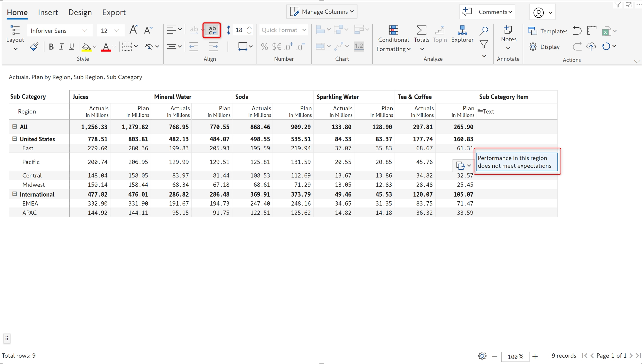Image resolution: width=642 pixels, height=364 pixels.
Task: Click the Templates button
Action: 548,31
